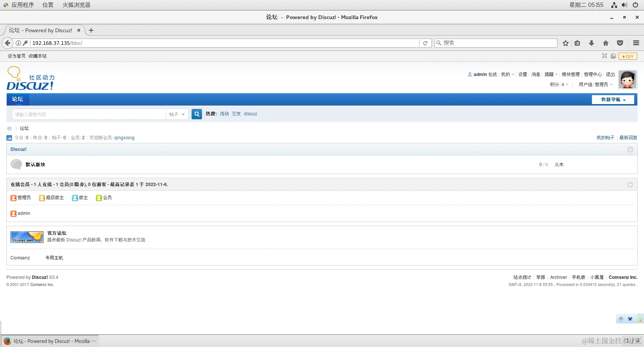Open the 管理中心 link
The image size is (644, 347).
coord(593,74)
